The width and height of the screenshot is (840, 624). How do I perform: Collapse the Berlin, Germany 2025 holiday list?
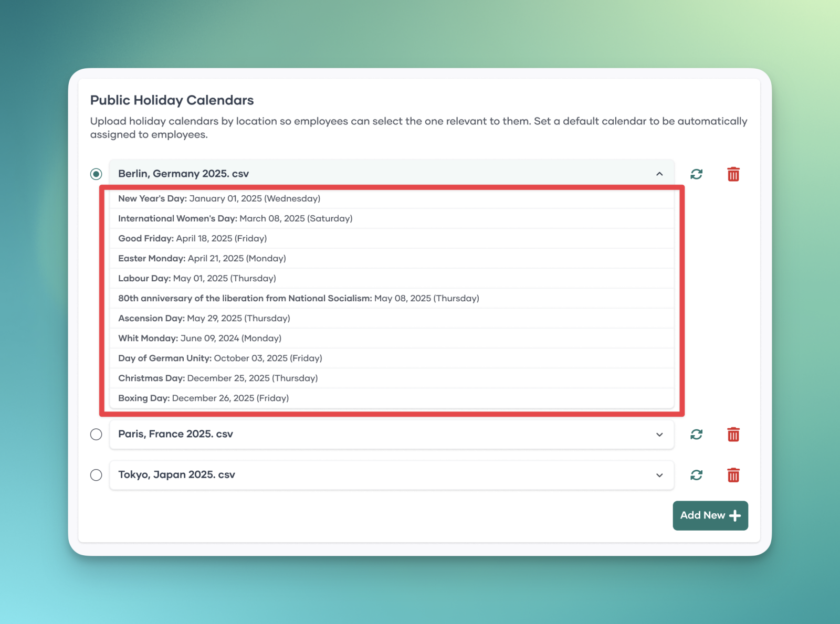click(659, 174)
